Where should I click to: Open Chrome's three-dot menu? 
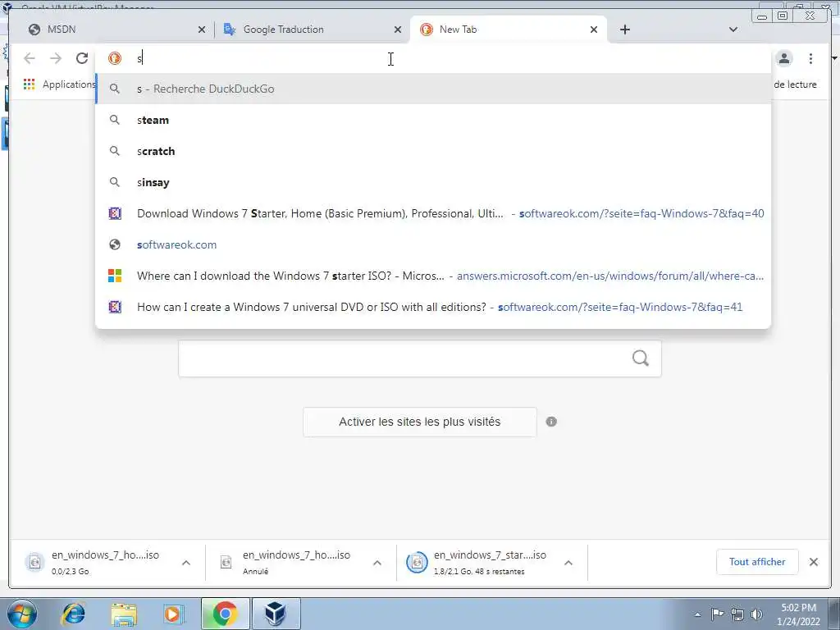pyautogui.click(x=810, y=58)
